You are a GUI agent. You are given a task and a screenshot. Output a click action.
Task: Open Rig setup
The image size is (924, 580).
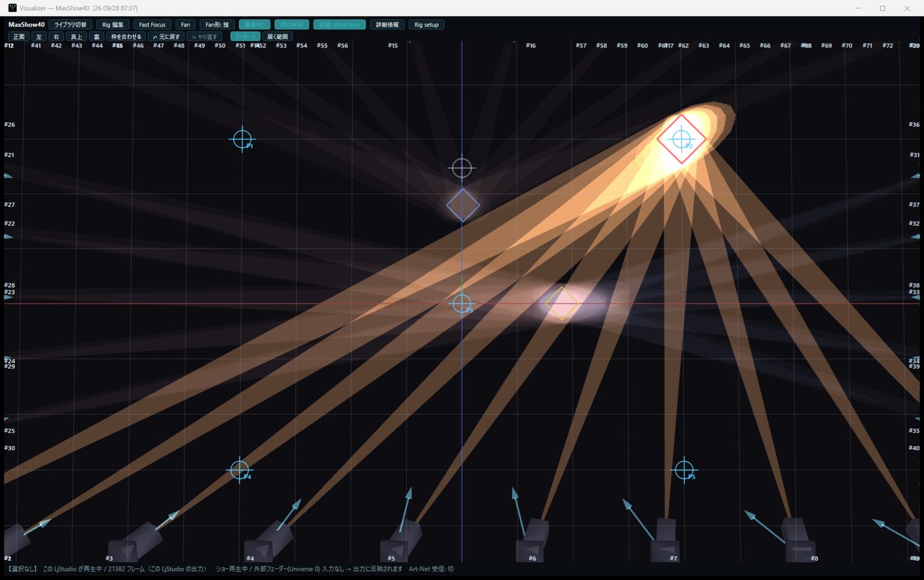(x=426, y=24)
